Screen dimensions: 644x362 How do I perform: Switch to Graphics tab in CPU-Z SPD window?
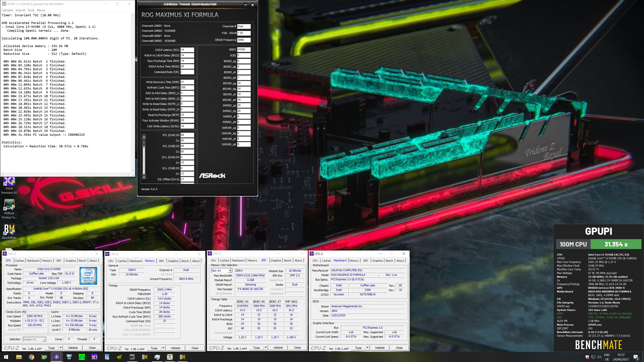point(276,260)
